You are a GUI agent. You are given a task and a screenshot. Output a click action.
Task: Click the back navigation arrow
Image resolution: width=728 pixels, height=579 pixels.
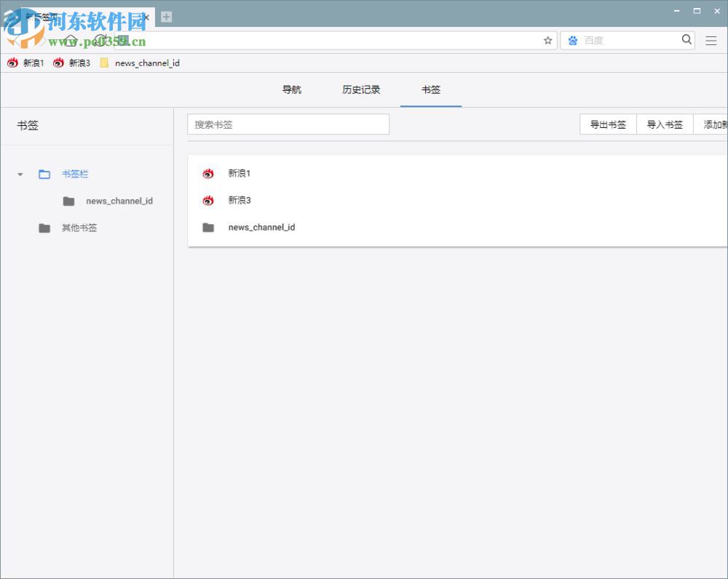[17, 40]
